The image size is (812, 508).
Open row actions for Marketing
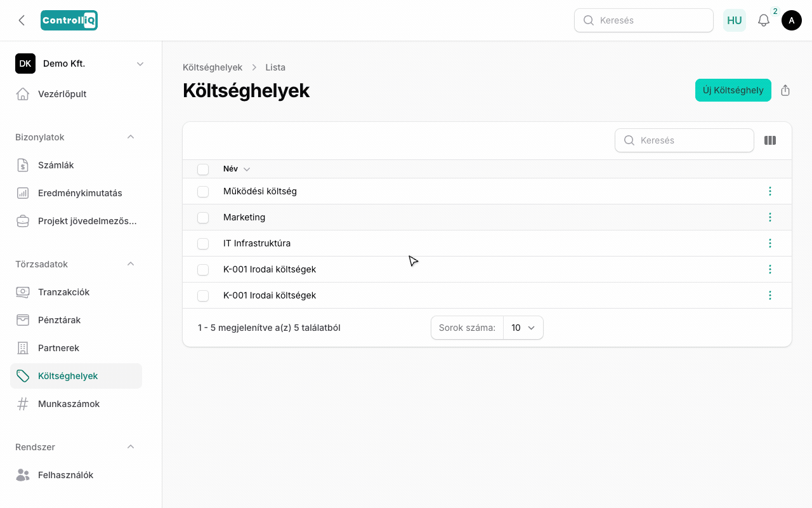pos(770,217)
